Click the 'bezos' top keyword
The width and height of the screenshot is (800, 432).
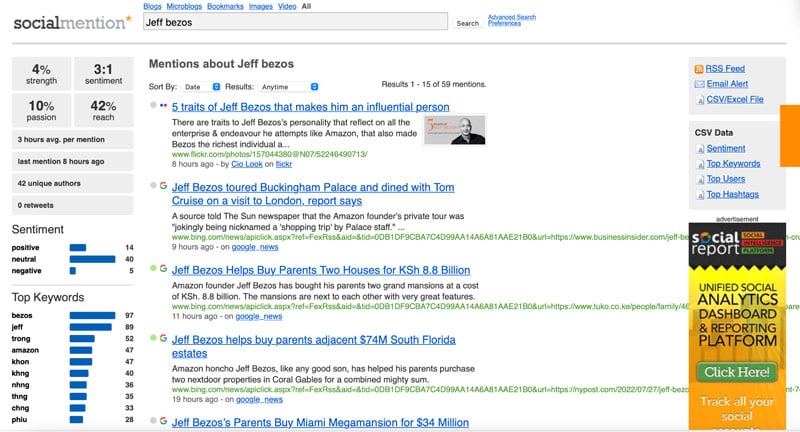(x=22, y=316)
